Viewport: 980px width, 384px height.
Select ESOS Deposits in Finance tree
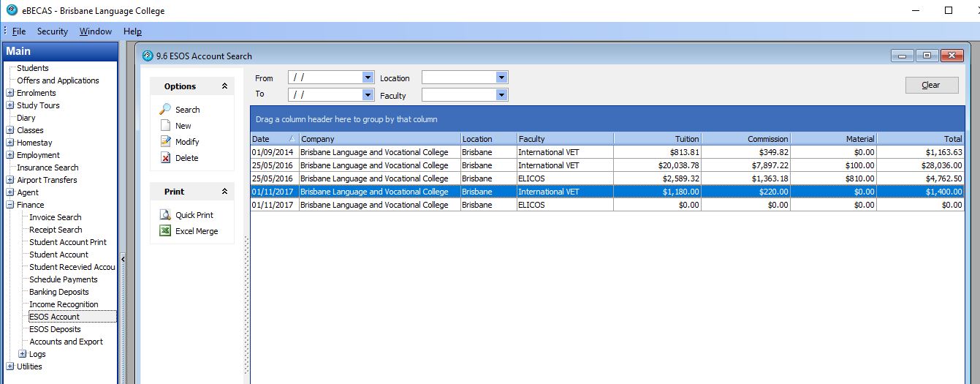pyautogui.click(x=55, y=329)
